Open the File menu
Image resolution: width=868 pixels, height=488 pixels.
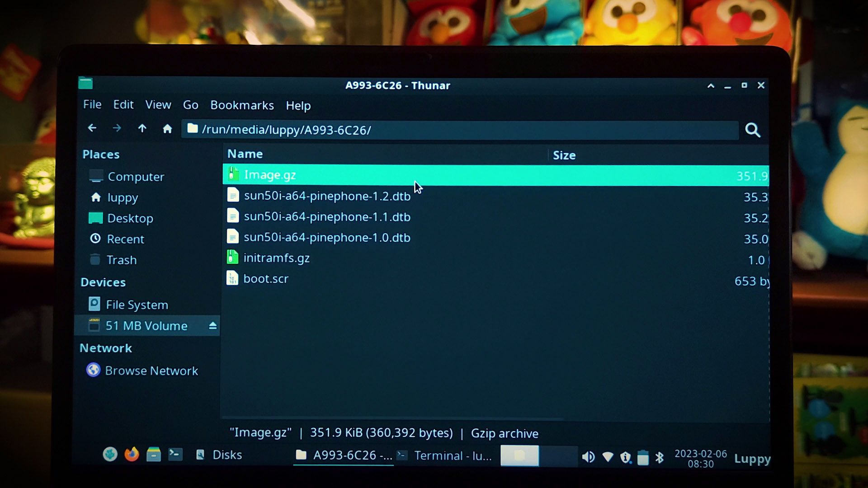[92, 105]
